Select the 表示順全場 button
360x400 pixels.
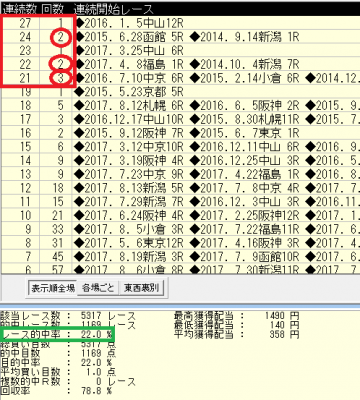tap(52, 288)
